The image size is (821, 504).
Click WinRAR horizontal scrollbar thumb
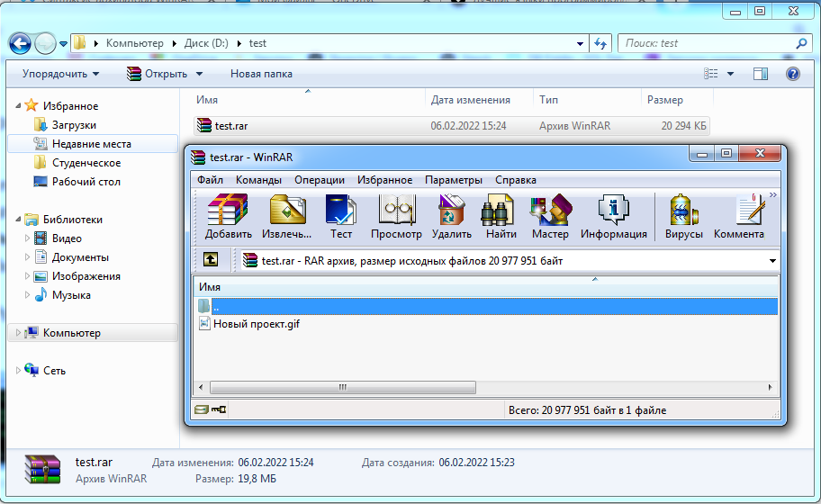[x=343, y=387]
